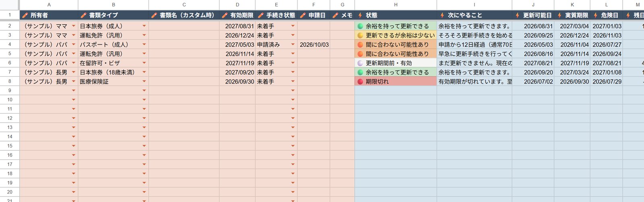Open owner dropdown for 日本旅券（成人）row
Screen dimensions: 644x202
74,26
